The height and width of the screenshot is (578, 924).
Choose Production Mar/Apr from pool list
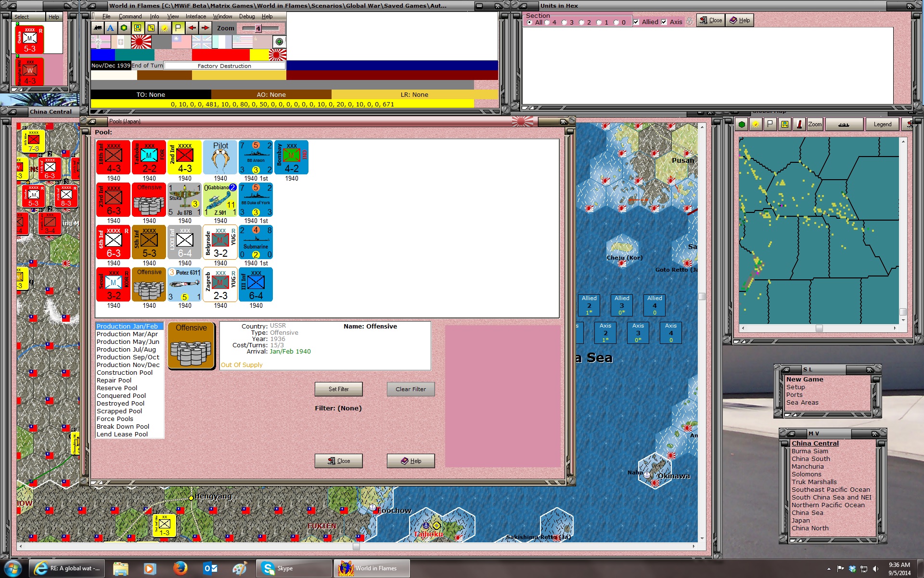tap(127, 334)
